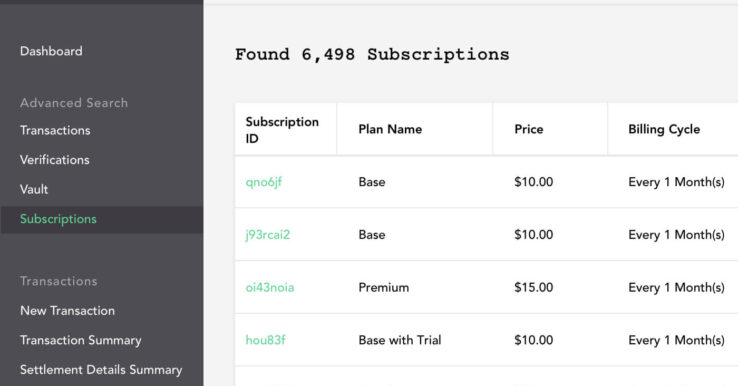Click the Plan Name column header
This screenshot has width=738, height=386.
pos(390,129)
